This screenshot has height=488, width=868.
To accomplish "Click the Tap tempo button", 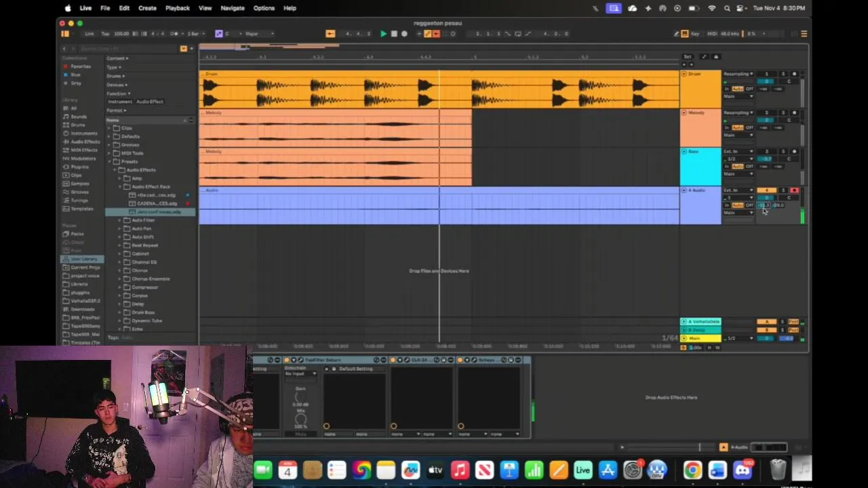I will click(x=105, y=34).
